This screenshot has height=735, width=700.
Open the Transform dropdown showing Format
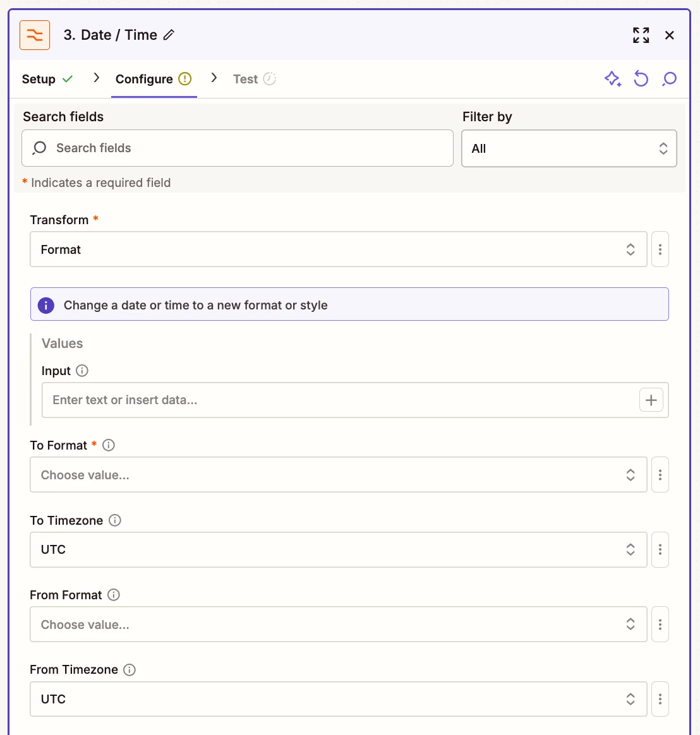click(x=338, y=249)
